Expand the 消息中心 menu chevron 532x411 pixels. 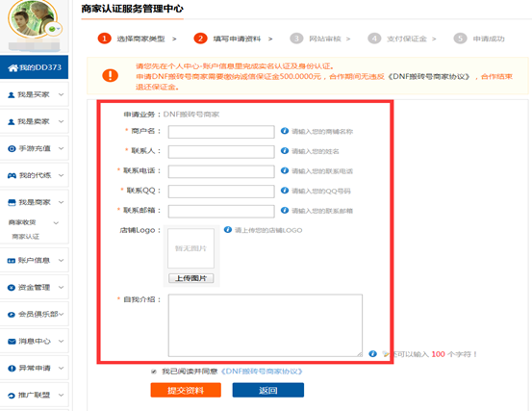[x=61, y=341]
